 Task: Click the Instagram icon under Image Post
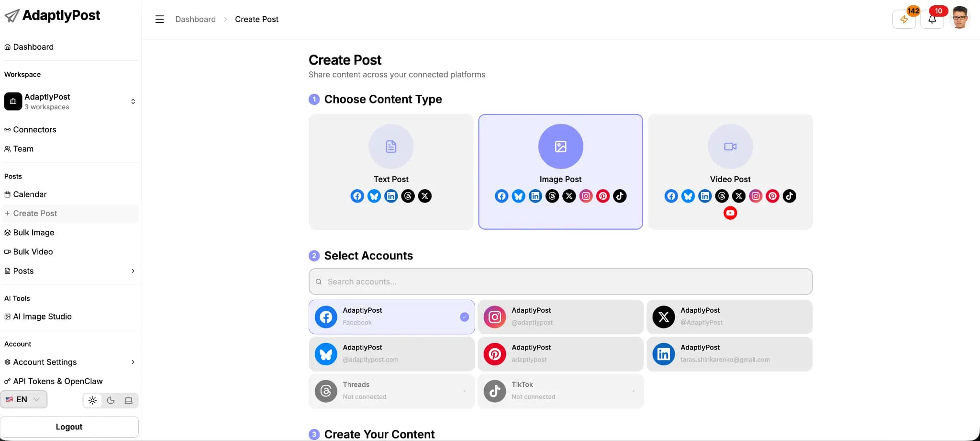pyautogui.click(x=586, y=196)
